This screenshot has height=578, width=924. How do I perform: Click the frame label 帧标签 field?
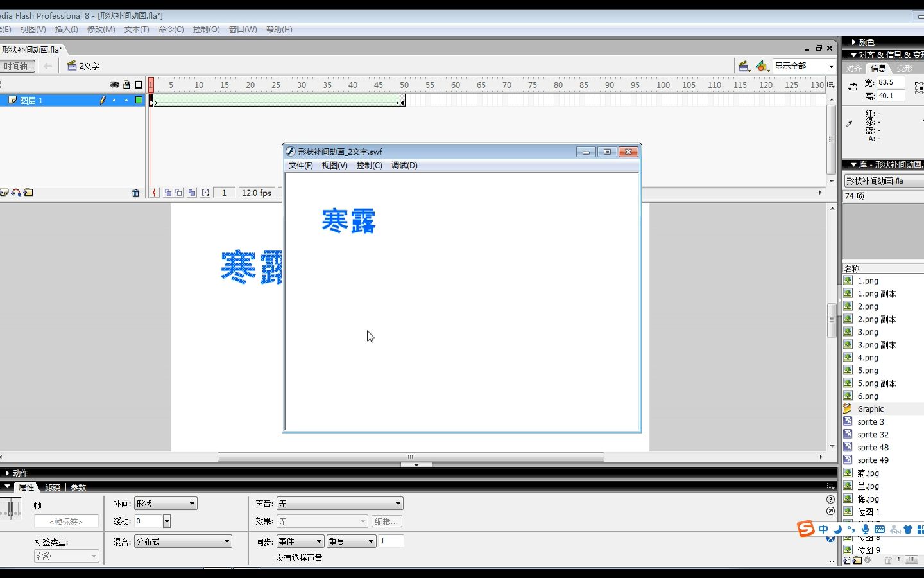point(67,521)
